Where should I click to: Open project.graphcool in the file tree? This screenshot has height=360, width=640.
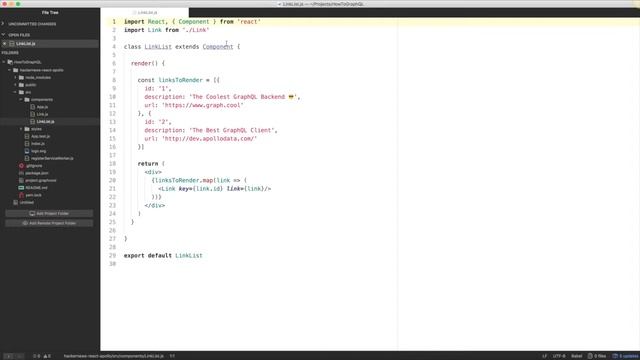(x=41, y=180)
